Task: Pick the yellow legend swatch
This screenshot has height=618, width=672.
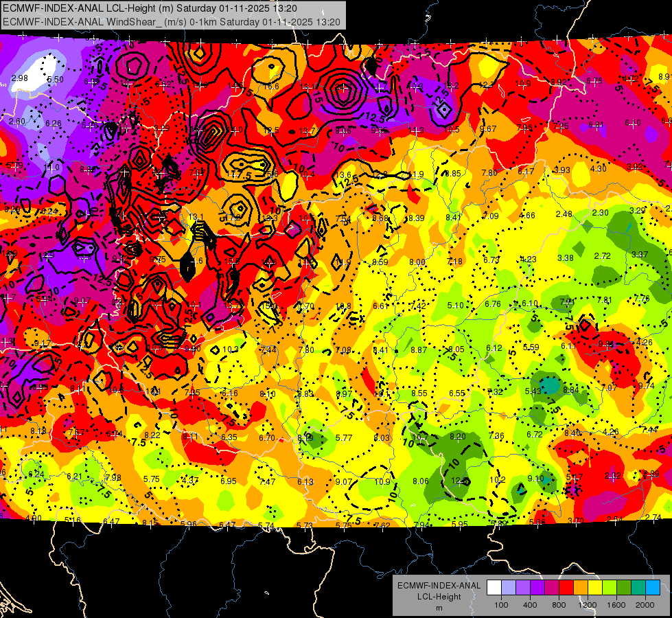Action: pos(595,588)
